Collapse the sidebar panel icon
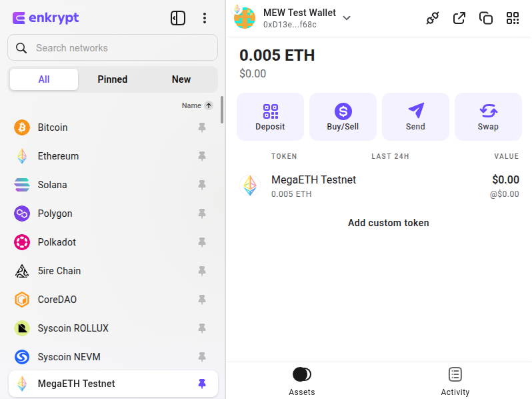The image size is (532, 399). [x=178, y=18]
